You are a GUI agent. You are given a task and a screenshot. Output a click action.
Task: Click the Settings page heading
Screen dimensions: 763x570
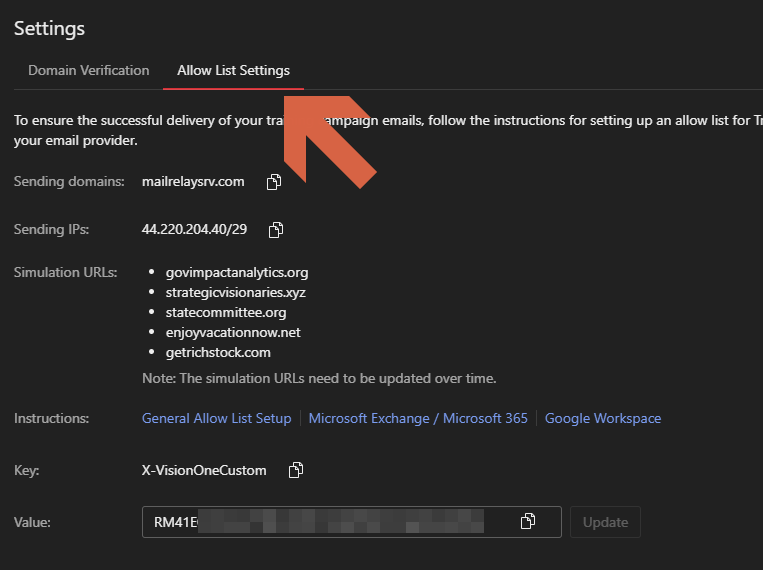coord(49,28)
